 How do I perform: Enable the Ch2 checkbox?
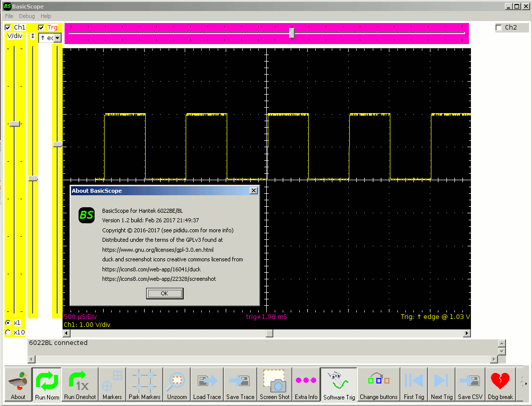tap(499, 28)
